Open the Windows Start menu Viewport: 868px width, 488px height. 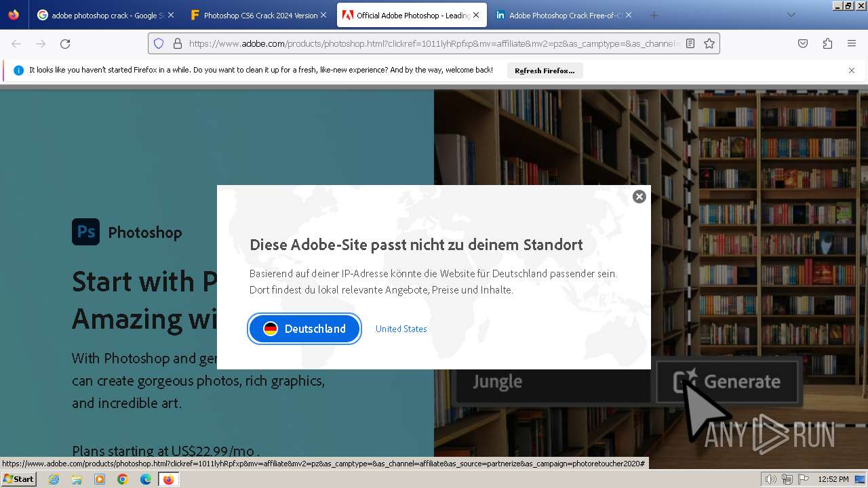pyautogui.click(x=18, y=479)
